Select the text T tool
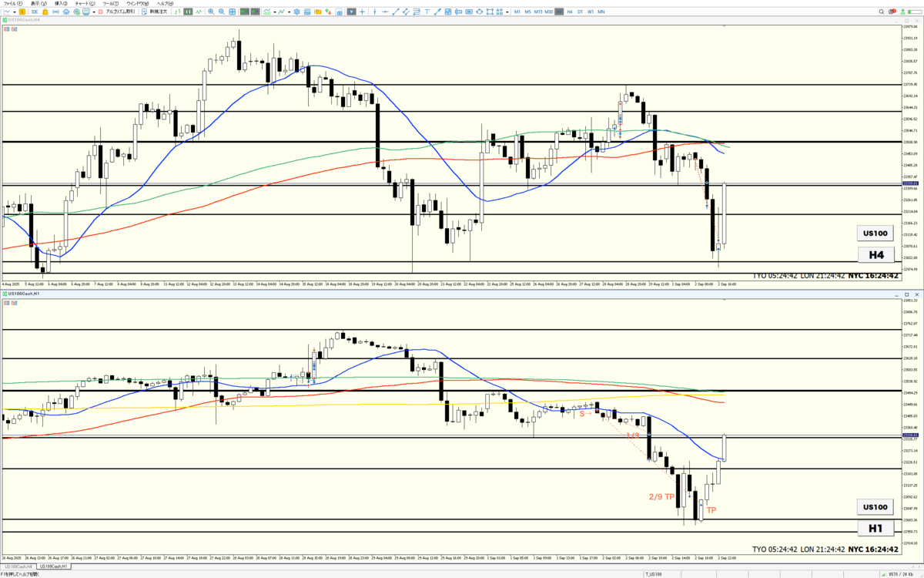Viewport: 924px width, 578px height. click(427, 12)
